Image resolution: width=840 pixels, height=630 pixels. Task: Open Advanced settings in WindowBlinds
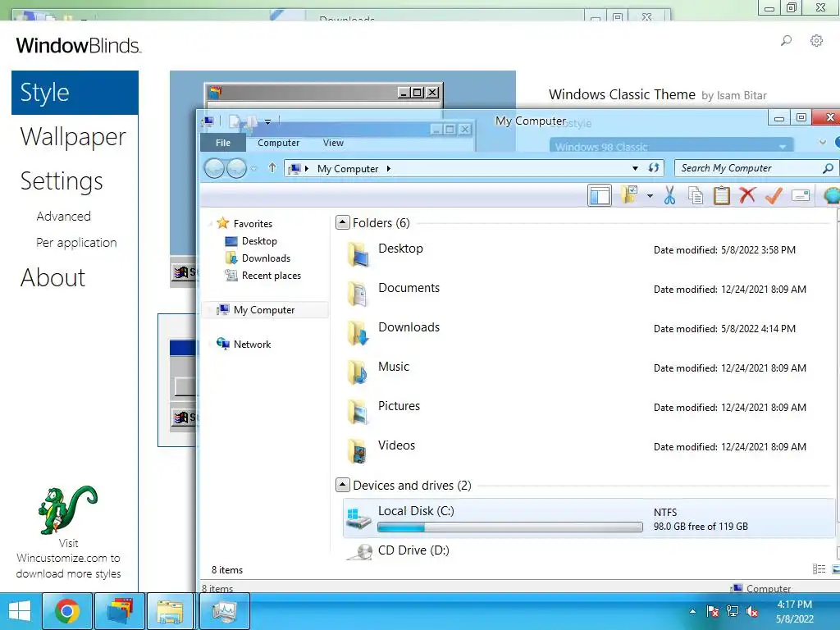pyautogui.click(x=64, y=216)
